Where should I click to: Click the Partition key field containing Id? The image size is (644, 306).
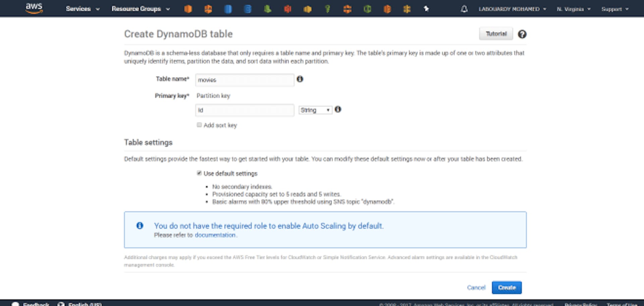click(x=245, y=110)
